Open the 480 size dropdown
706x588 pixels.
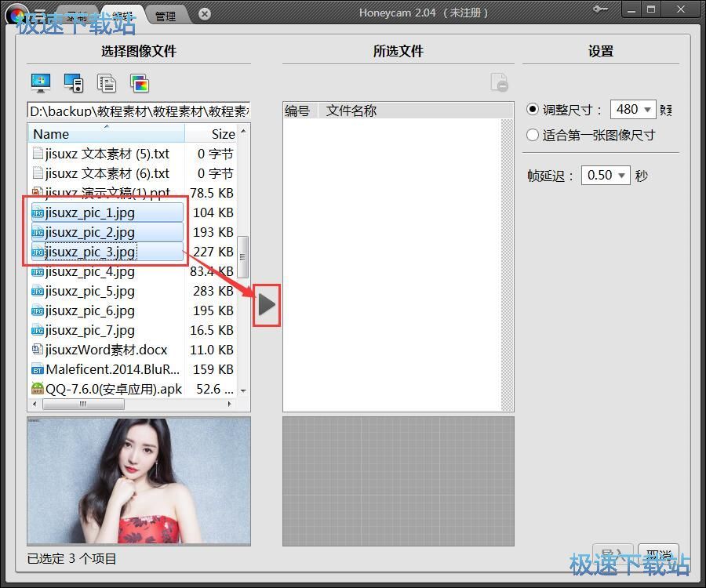pyautogui.click(x=632, y=109)
